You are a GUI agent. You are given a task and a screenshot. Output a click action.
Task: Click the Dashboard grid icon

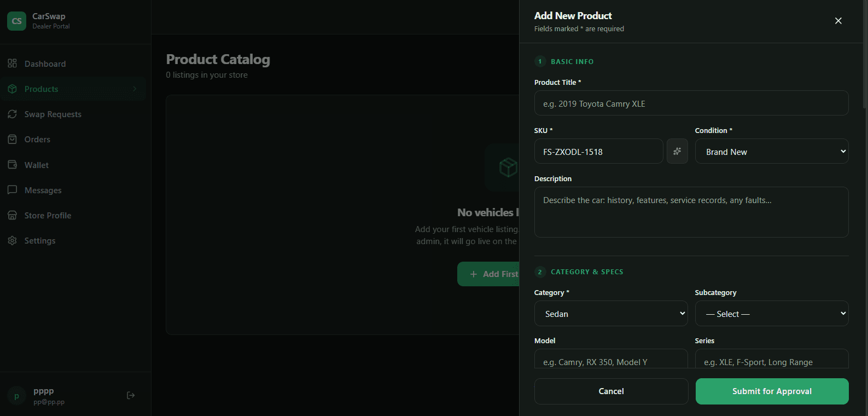[x=12, y=63]
